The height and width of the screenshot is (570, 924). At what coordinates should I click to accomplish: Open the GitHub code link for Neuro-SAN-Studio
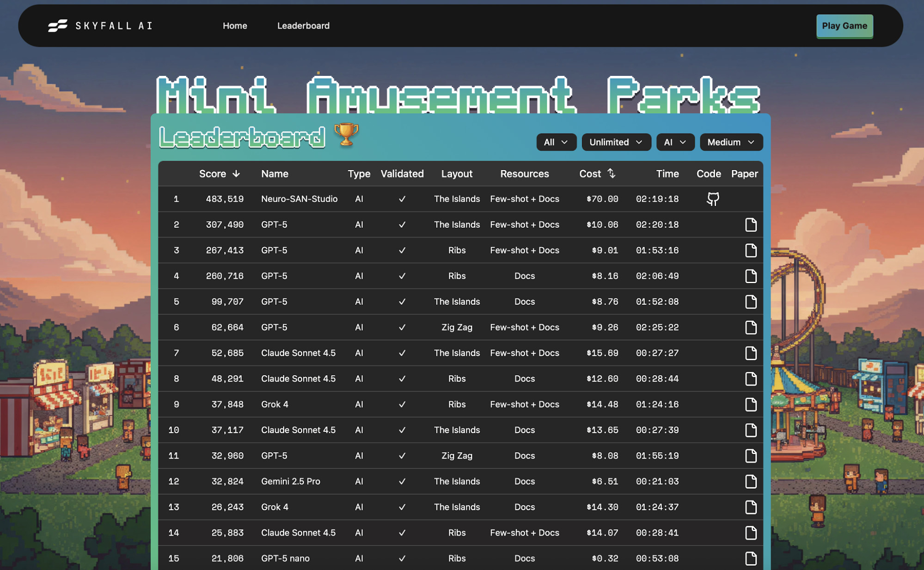pos(713,199)
